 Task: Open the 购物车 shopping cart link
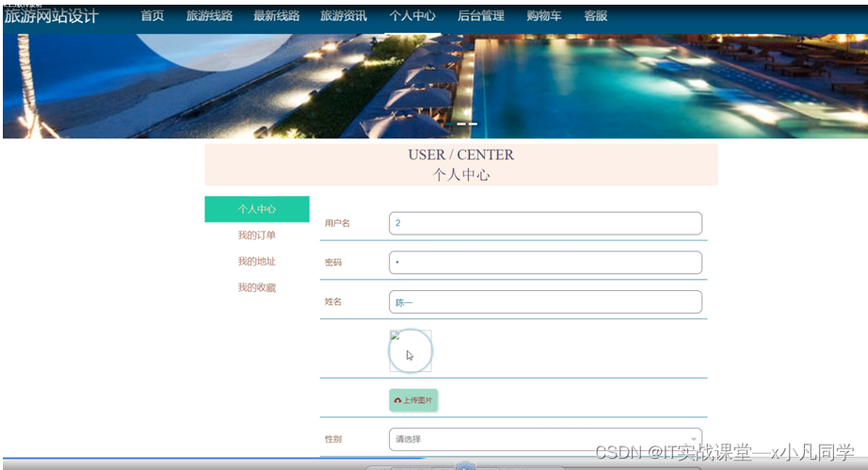[544, 16]
